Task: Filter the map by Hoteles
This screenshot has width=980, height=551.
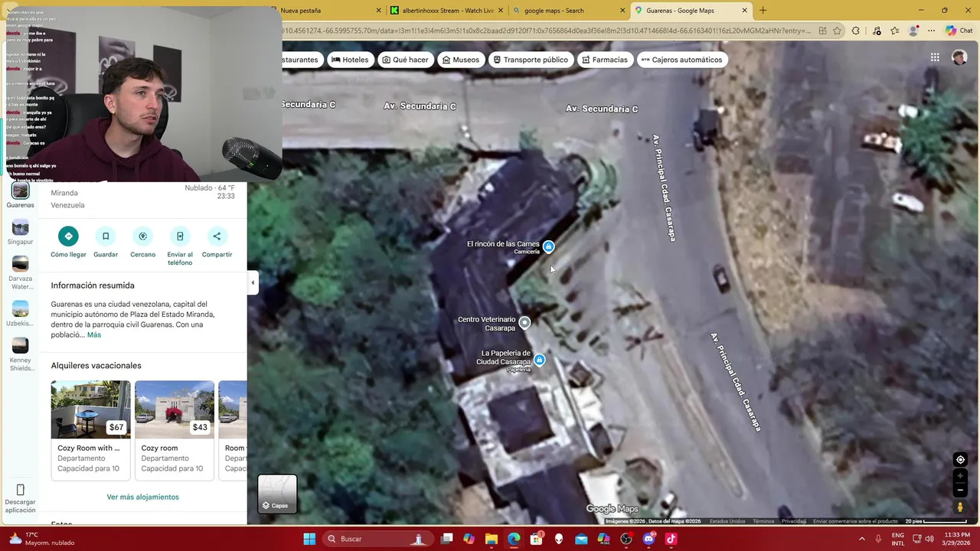Action: pos(350,60)
